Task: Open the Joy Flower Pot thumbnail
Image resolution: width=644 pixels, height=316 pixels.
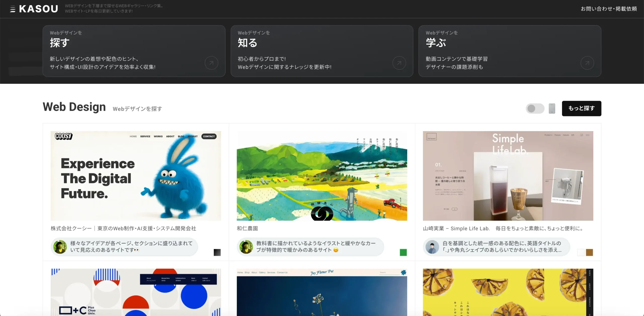Action: click(x=322, y=292)
